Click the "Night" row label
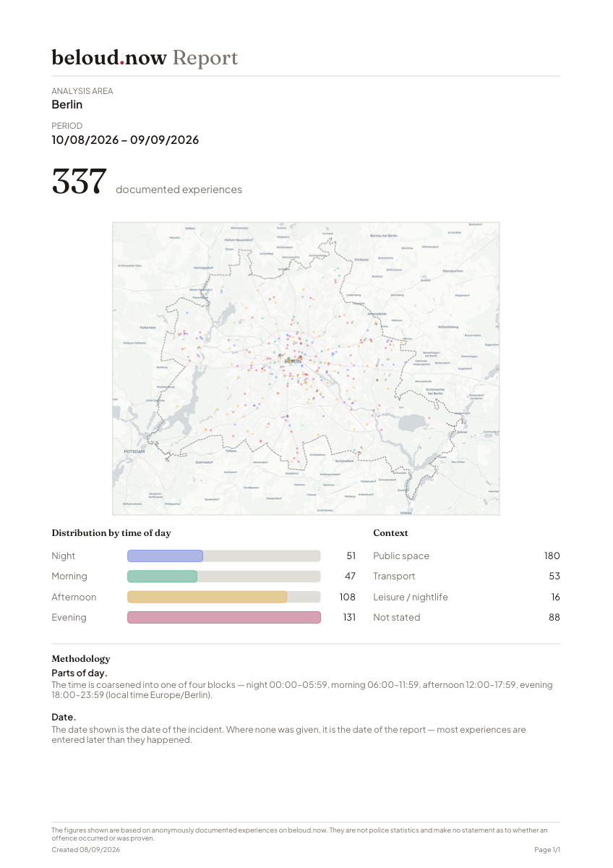The width and height of the screenshot is (613, 868). pos(64,556)
